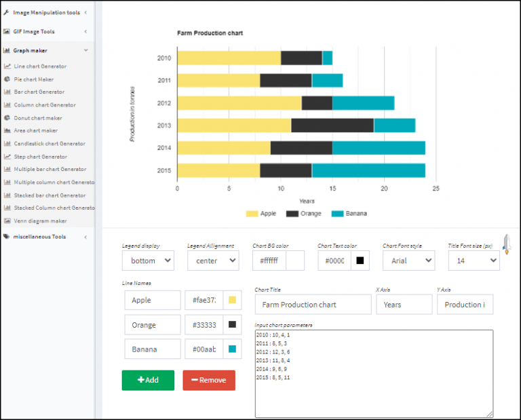The width and height of the screenshot is (521, 420).
Task: Click the Image Manipulation tools wrench icon
Action: pyautogui.click(x=6, y=12)
